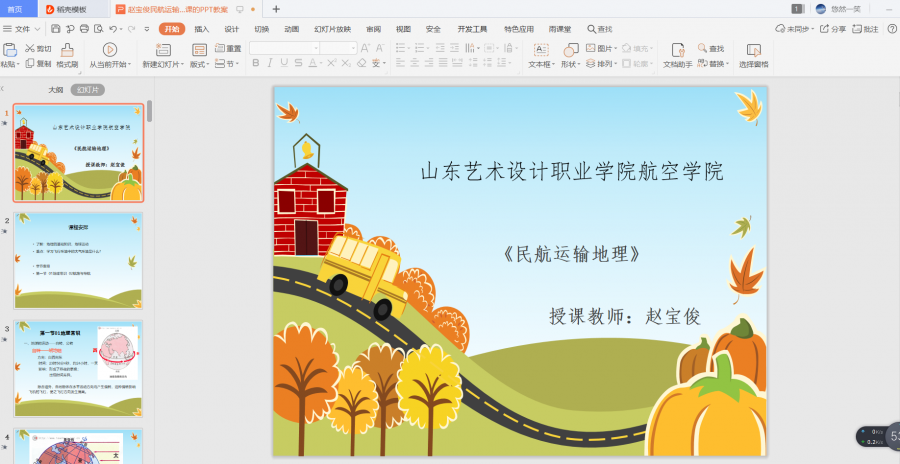Expand the quick access toolbar customize arrow
Image resolution: width=900 pixels, height=464 pixels.
[147, 29]
